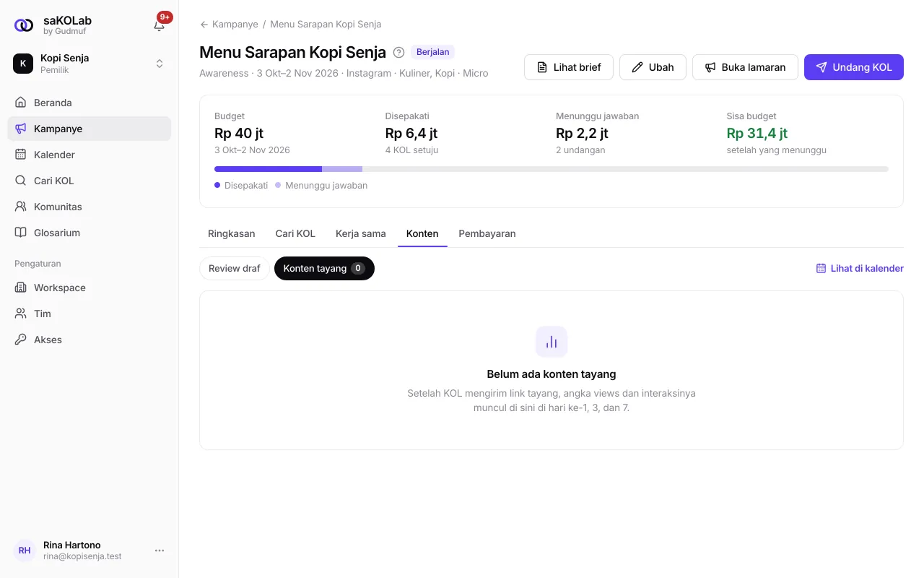This screenshot has width=924, height=578.
Task: Click the rina@kopisenja.test email text
Action: pos(82,557)
